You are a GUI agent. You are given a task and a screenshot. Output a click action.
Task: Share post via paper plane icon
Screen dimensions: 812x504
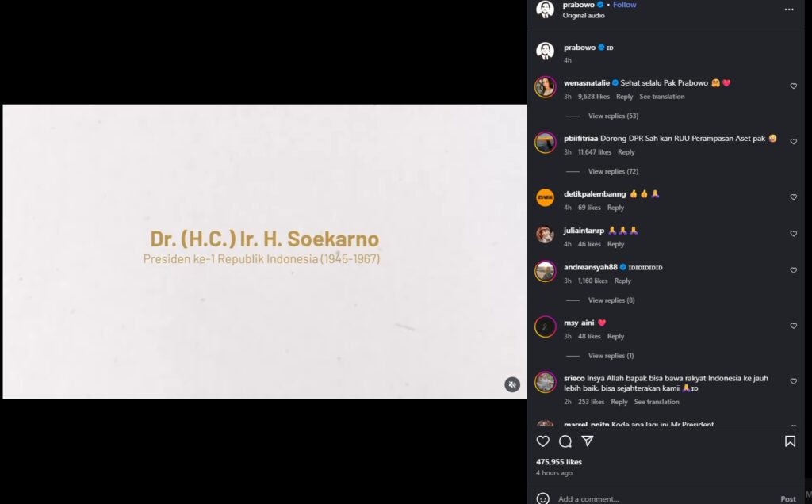coord(588,441)
